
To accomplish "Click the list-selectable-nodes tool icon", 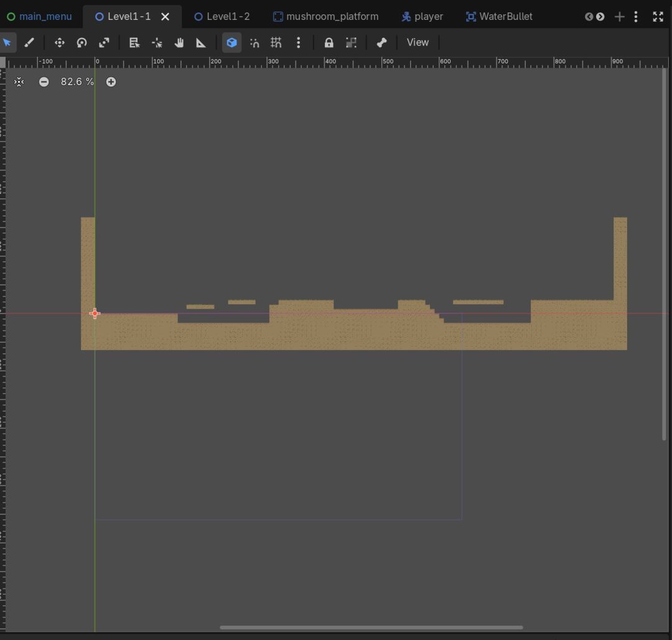I will pos(134,42).
